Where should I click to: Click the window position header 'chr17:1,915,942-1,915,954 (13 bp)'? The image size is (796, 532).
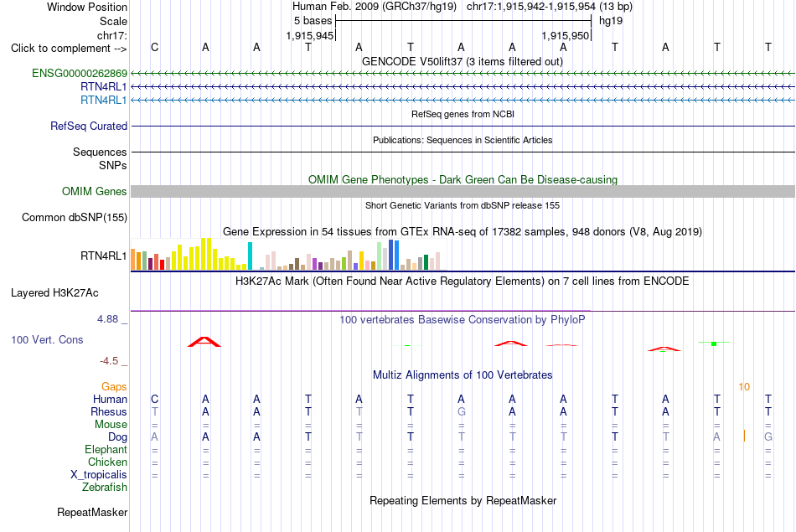(550, 7)
